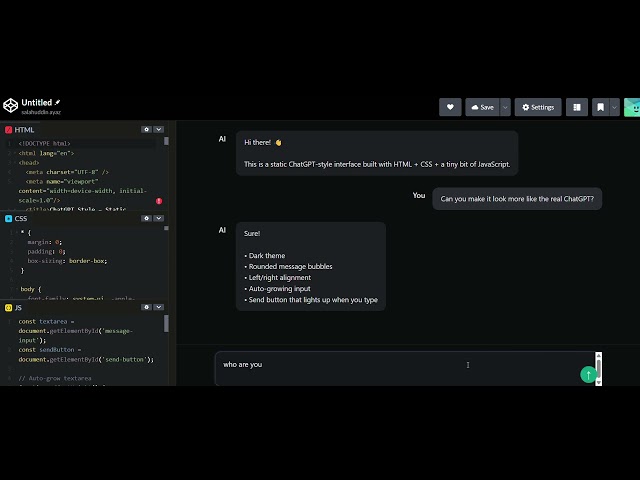Click the '<html lang="en">' code line
Viewport: 640px width, 480px height.
click(46, 153)
